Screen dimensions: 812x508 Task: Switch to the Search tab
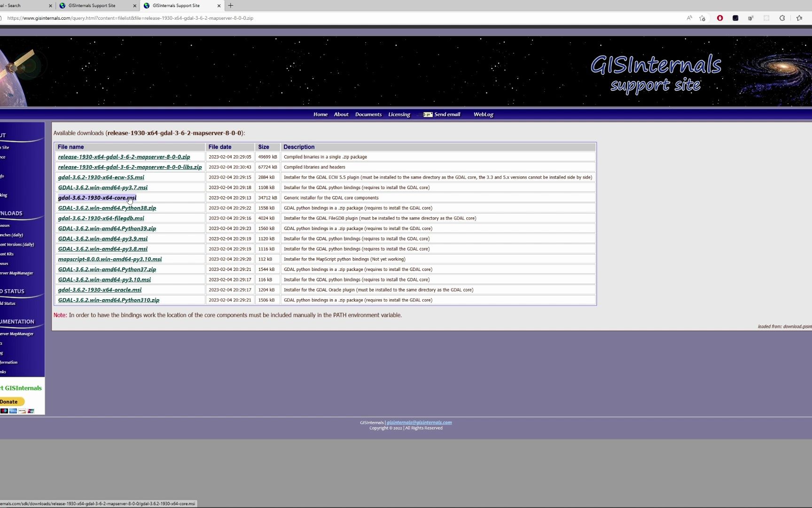click(23, 6)
